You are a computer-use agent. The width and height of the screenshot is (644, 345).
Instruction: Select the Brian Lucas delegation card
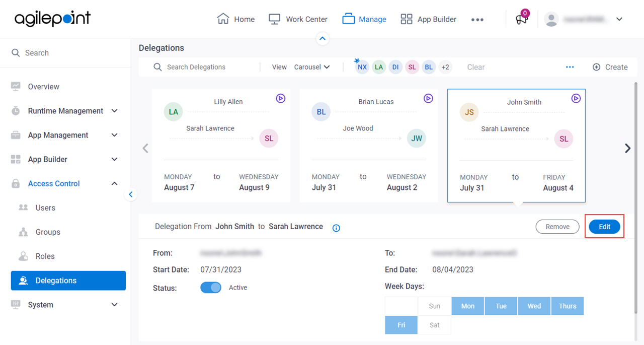coord(369,146)
